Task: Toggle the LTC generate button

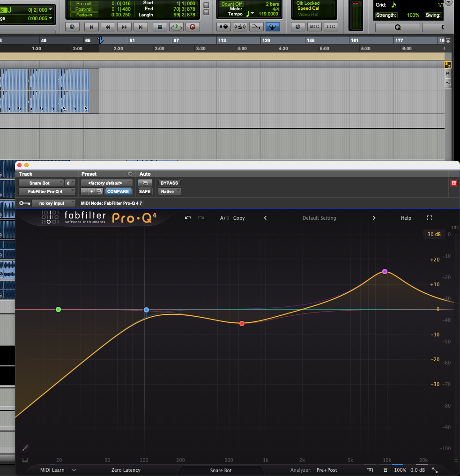Action: pos(331,27)
